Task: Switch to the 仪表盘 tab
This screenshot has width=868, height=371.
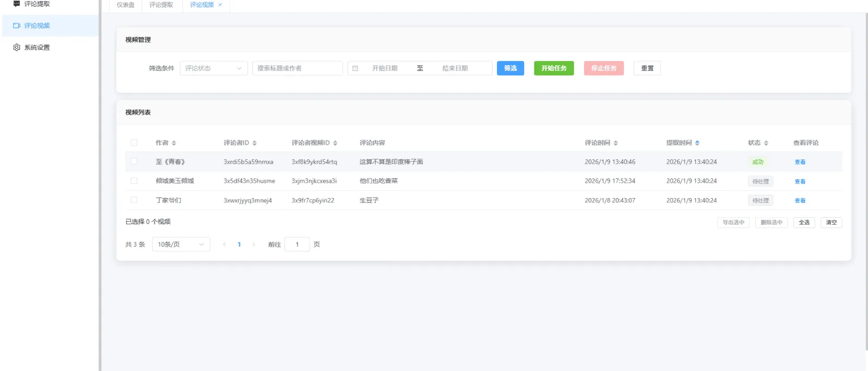Action: click(x=125, y=5)
